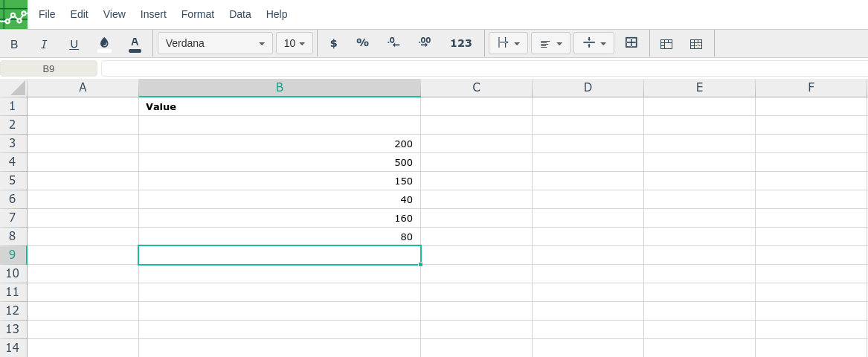
Task: Click the 123 number format button
Action: point(460,43)
